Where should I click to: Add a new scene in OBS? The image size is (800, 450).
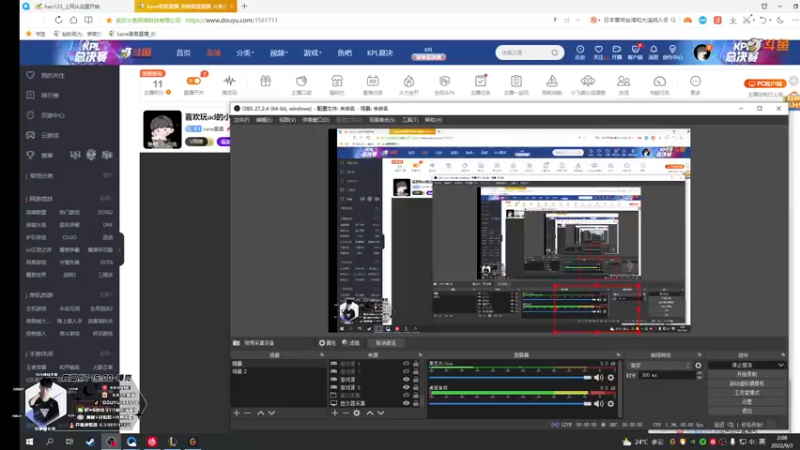(x=236, y=413)
